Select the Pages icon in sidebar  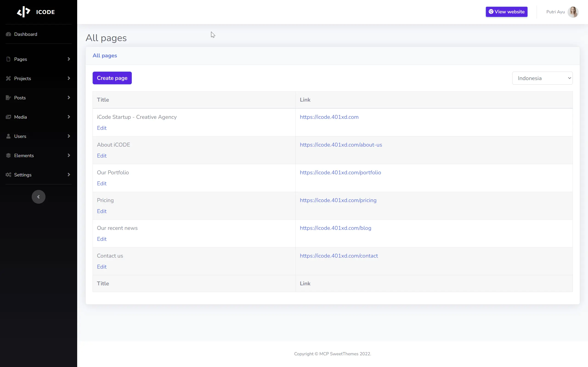8,59
